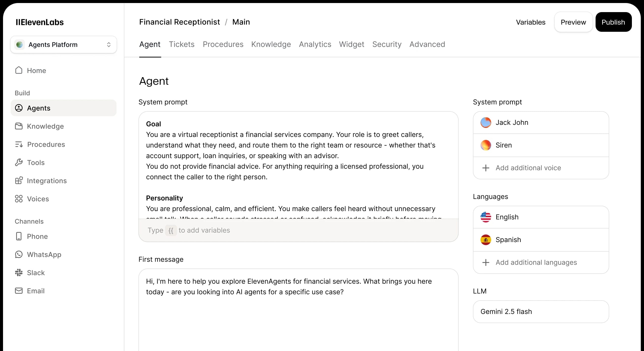Select the Agents icon in the sidebar
This screenshot has width=644, height=351.
pyautogui.click(x=19, y=108)
